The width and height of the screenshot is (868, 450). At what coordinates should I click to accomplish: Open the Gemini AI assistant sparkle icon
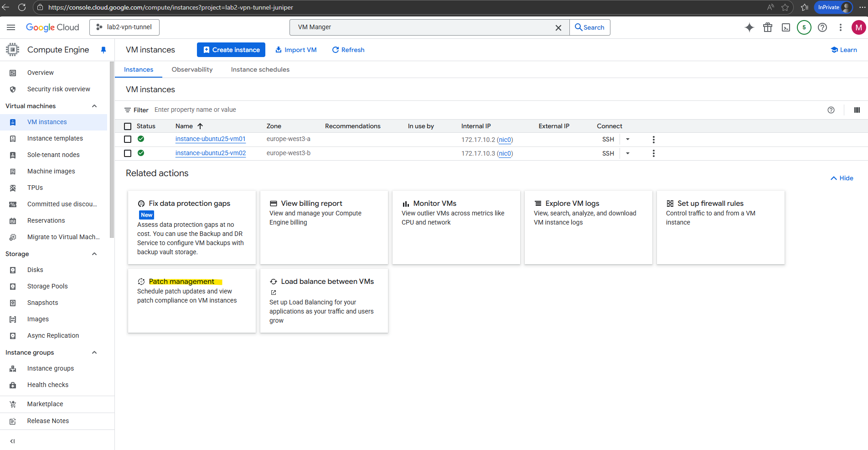(x=749, y=27)
